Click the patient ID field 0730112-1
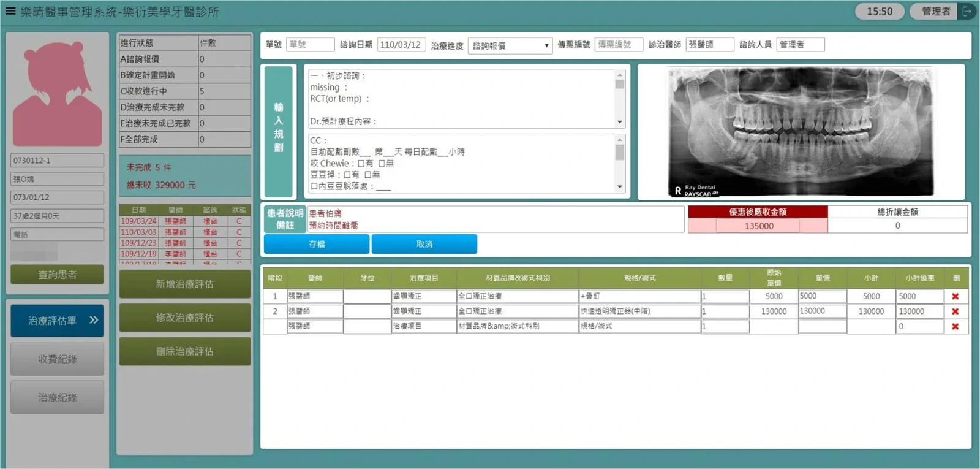The width and height of the screenshot is (980, 469). point(57,161)
